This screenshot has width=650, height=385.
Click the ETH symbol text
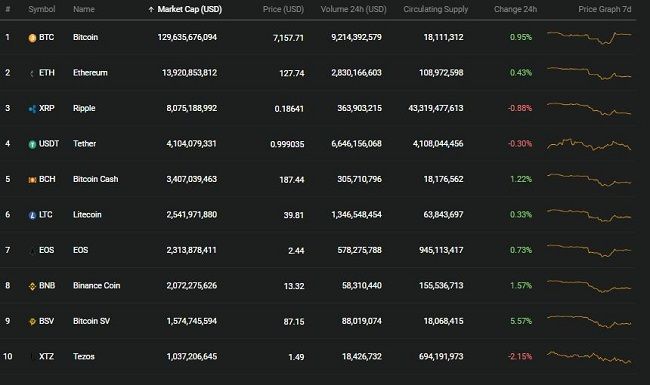pos(46,73)
